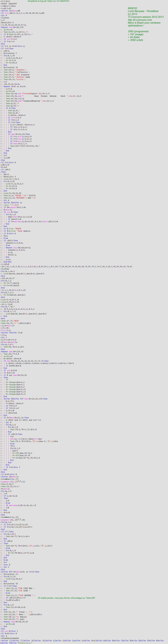Click the '3095 (programme)' size line

pyautogui.click(x=138, y=31)
